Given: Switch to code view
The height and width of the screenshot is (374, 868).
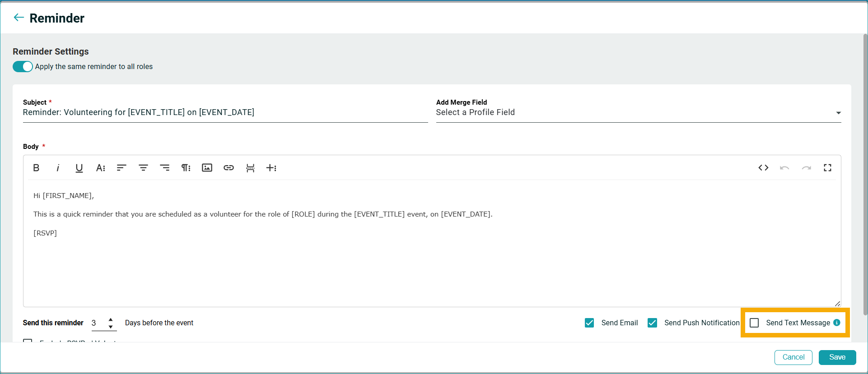Looking at the screenshot, I should coord(763,168).
